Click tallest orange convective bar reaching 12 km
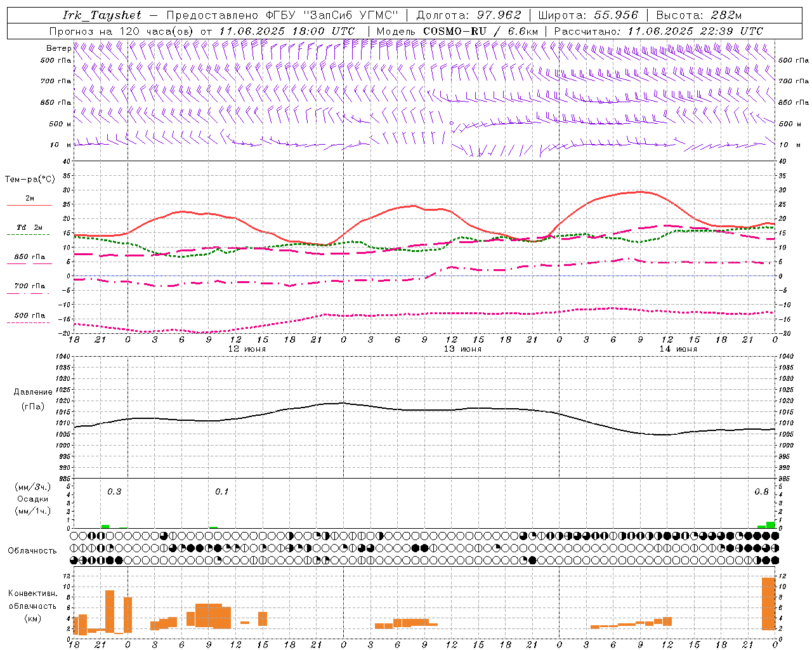 (768, 603)
